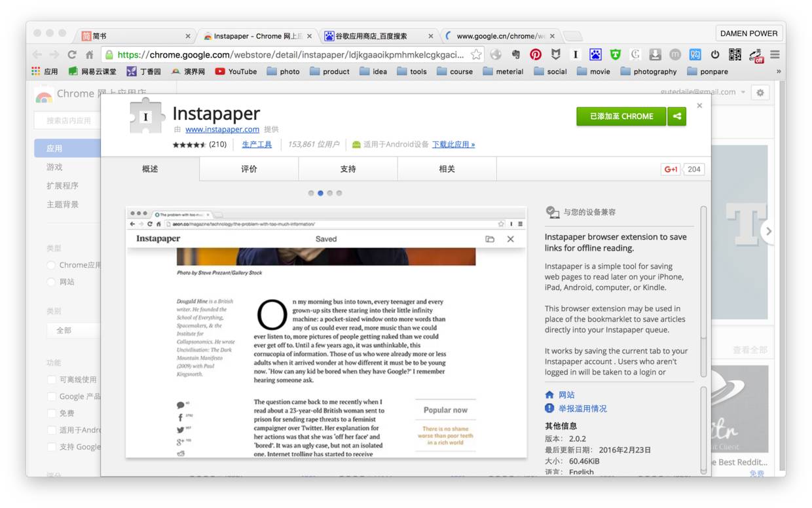
Task: Click the 下载此应用 link
Action: [x=453, y=145]
